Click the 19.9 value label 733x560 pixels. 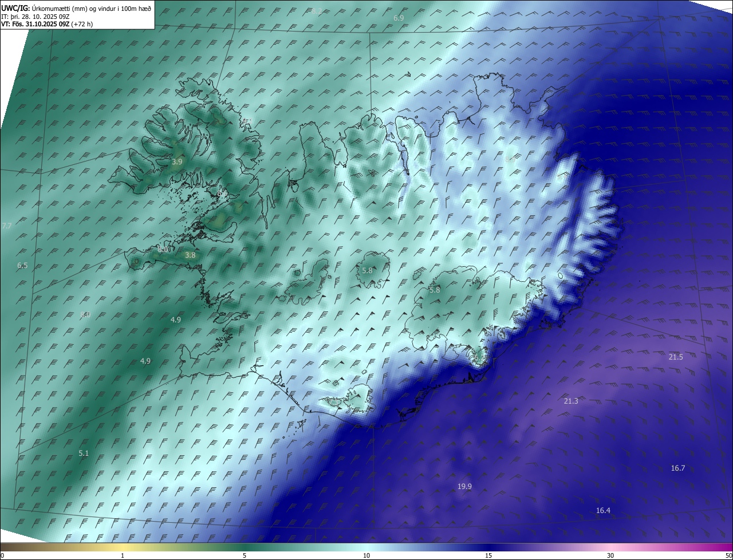coord(464,486)
